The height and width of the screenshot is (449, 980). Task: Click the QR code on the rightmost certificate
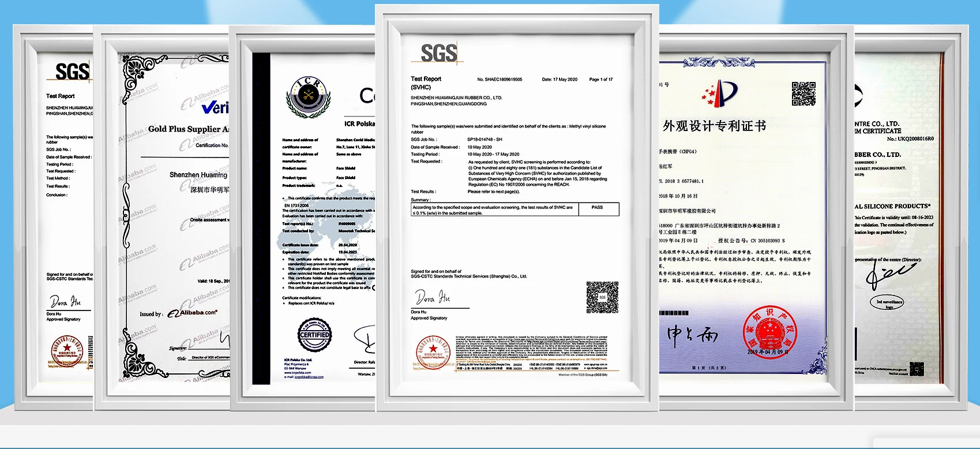(917, 369)
